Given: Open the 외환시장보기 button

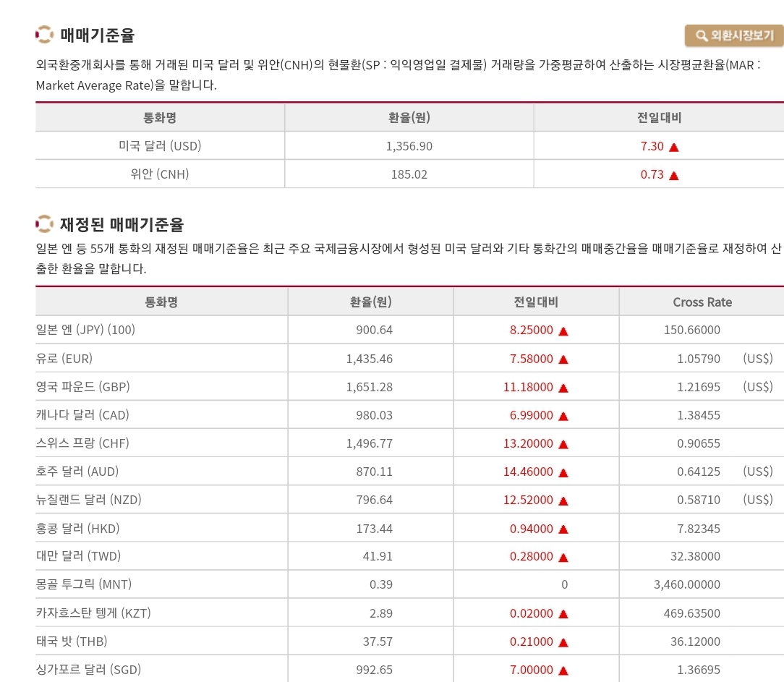Looking at the screenshot, I should [734, 35].
